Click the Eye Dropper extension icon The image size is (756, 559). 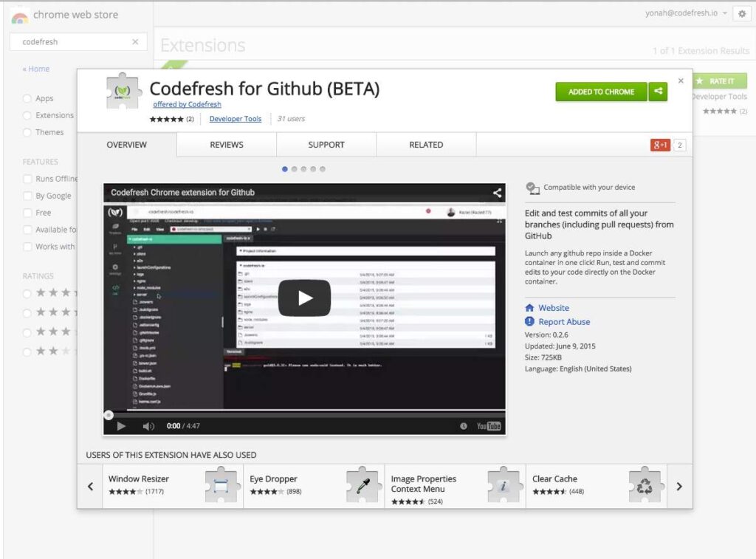click(x=361, y=485)
